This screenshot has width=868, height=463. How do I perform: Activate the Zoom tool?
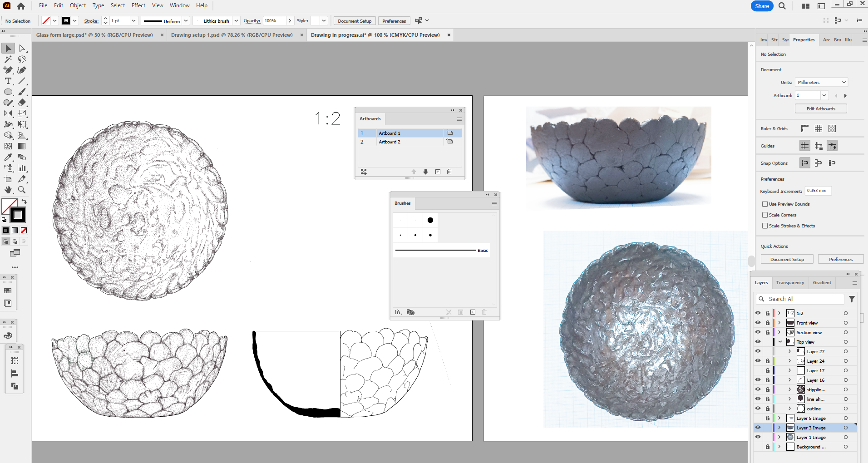(x=22, y=190)
